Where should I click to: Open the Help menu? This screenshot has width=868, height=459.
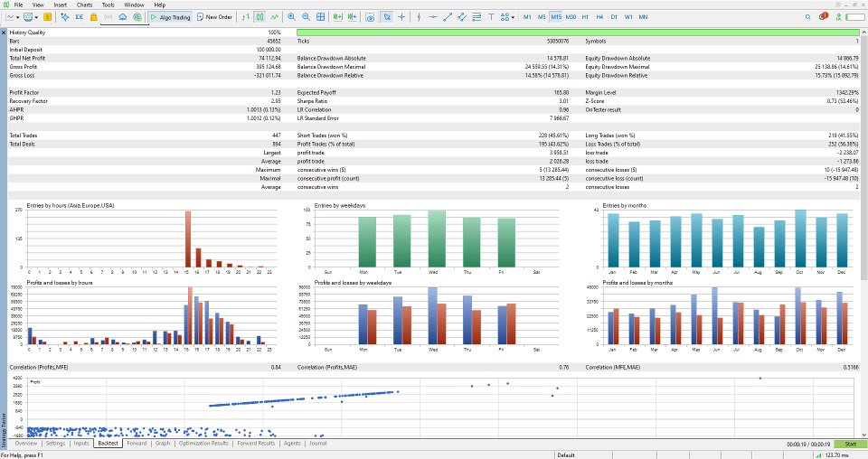coord(159,5)
